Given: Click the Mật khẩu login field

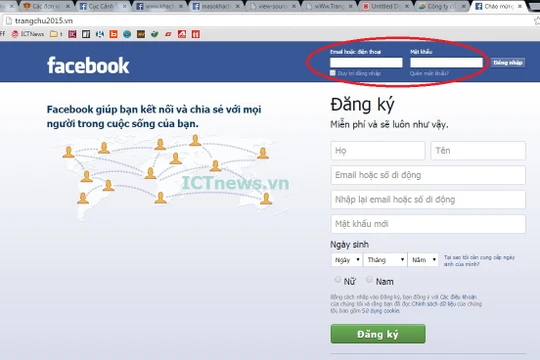Looking at the screenshot, I should [446, 62].
